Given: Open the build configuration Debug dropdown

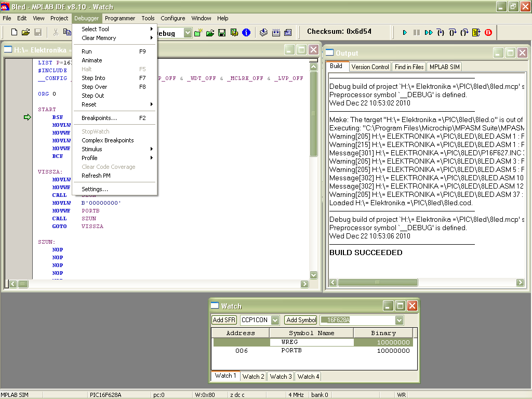Looking at the screenshot, I should (x=187, y=33).
